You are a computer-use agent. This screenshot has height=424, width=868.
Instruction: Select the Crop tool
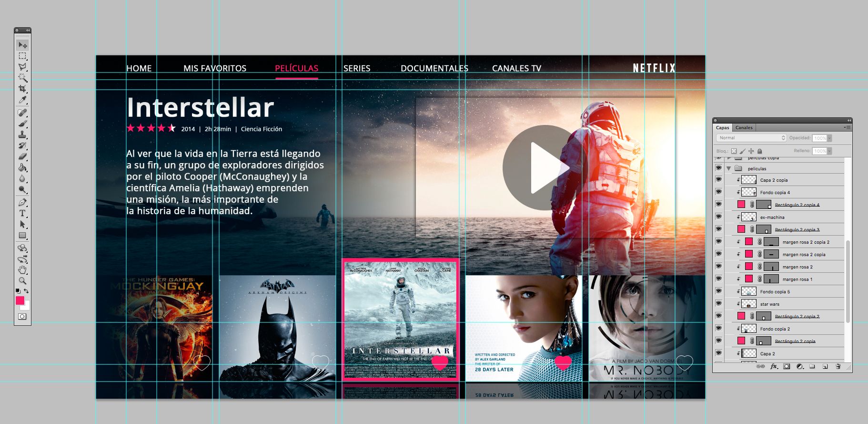point(22,89)
